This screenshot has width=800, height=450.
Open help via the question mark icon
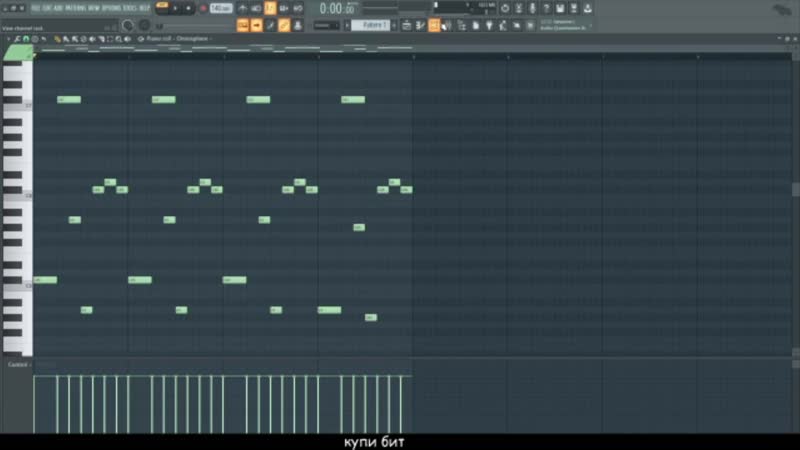[x=546, y=8]
